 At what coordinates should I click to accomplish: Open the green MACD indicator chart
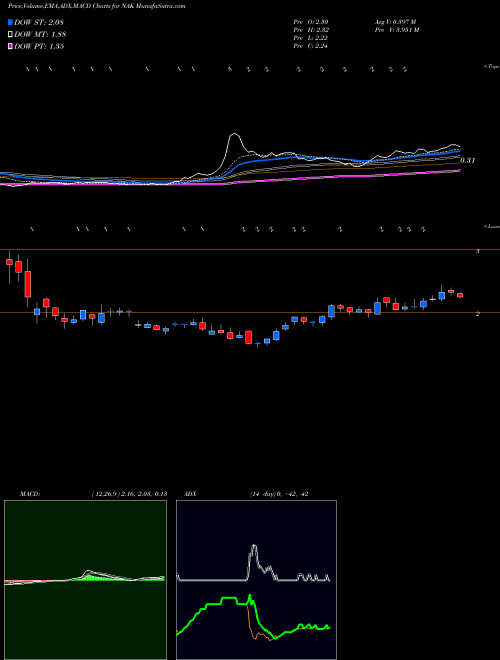(x=85, y=580)
